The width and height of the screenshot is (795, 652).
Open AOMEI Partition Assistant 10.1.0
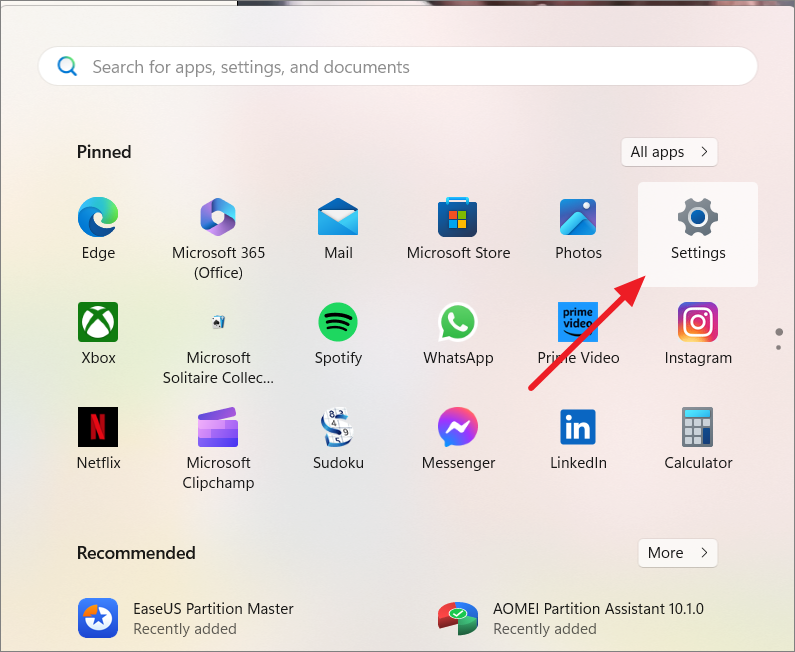(570, 618)
